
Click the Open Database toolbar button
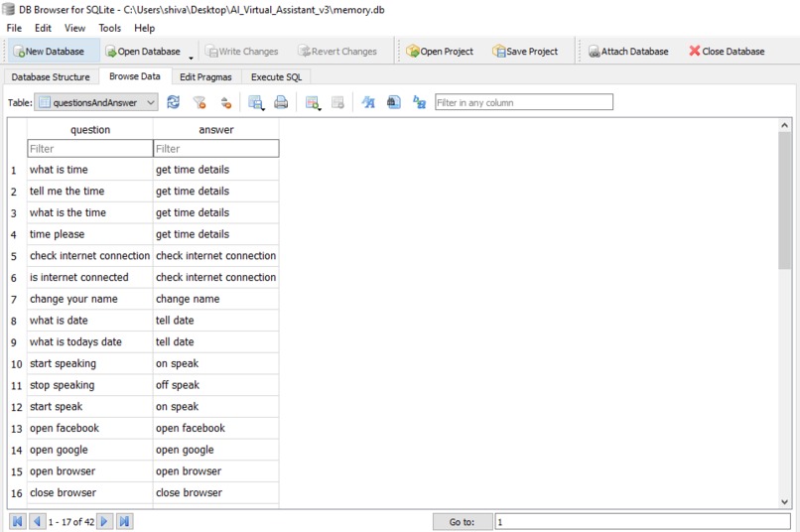pyautogui.click(x=143, y=51)
